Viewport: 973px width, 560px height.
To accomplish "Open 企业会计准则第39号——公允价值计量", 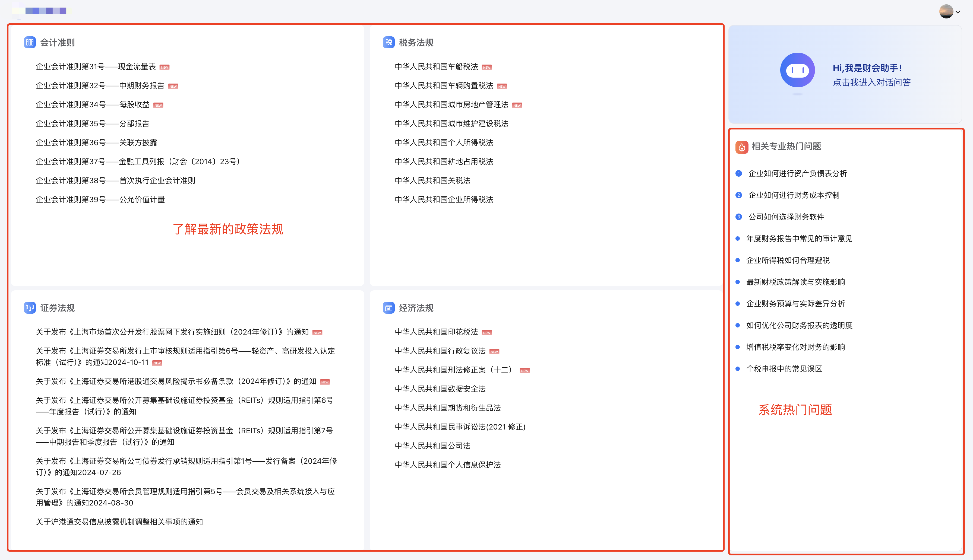I will (100, 200).
